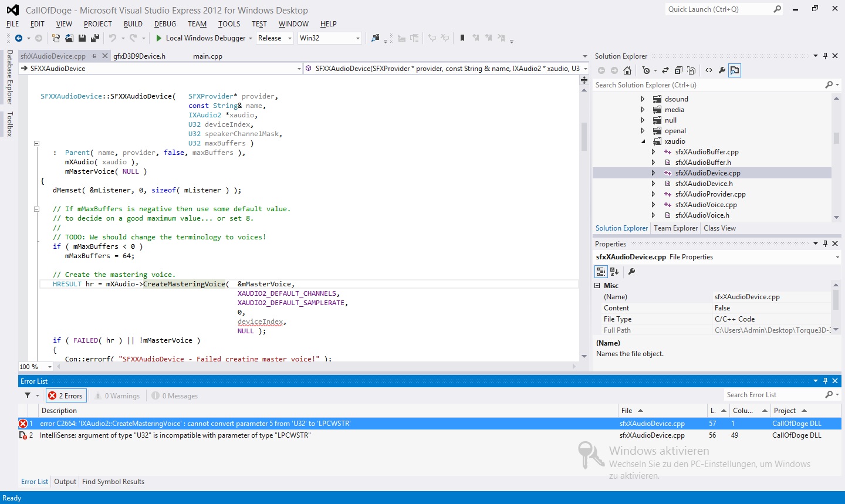Collapse the xaudio folder

643,141
